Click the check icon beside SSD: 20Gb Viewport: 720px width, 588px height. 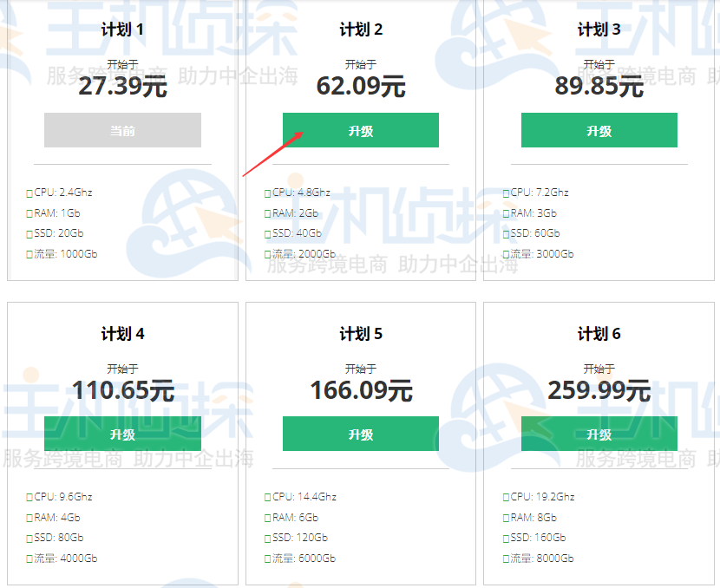tap(29, 233)
